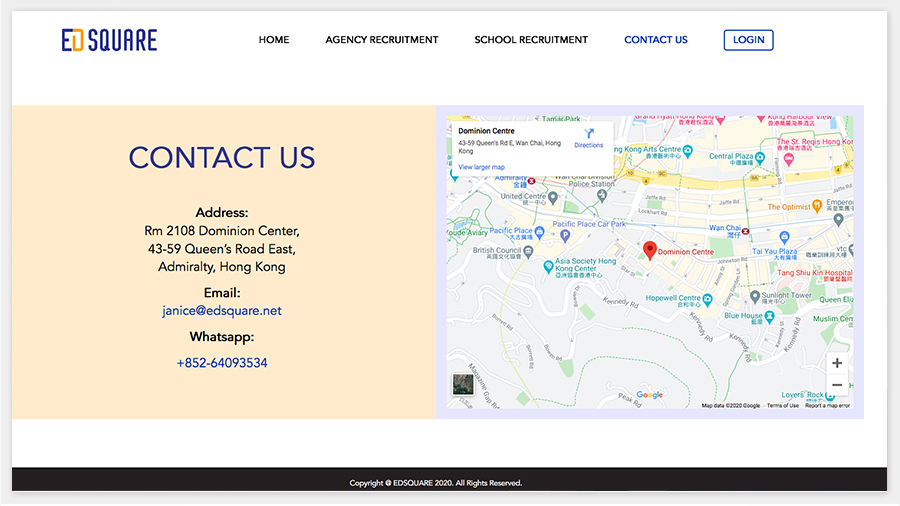Screen dimensions: 900x506
Task: Switch map to satellite view thumbnail
Action: pyautogui.click(x=463, y=384)
